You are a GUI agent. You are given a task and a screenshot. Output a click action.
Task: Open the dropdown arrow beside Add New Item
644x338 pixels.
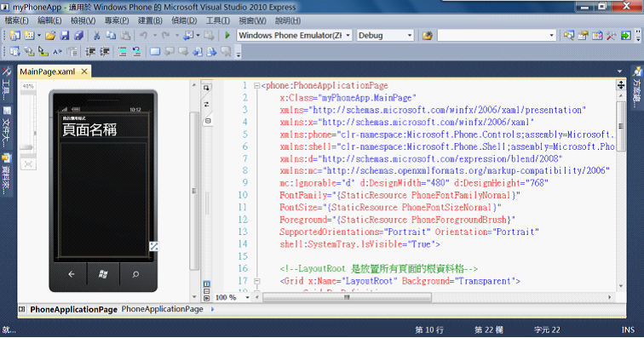click(39, 36)
